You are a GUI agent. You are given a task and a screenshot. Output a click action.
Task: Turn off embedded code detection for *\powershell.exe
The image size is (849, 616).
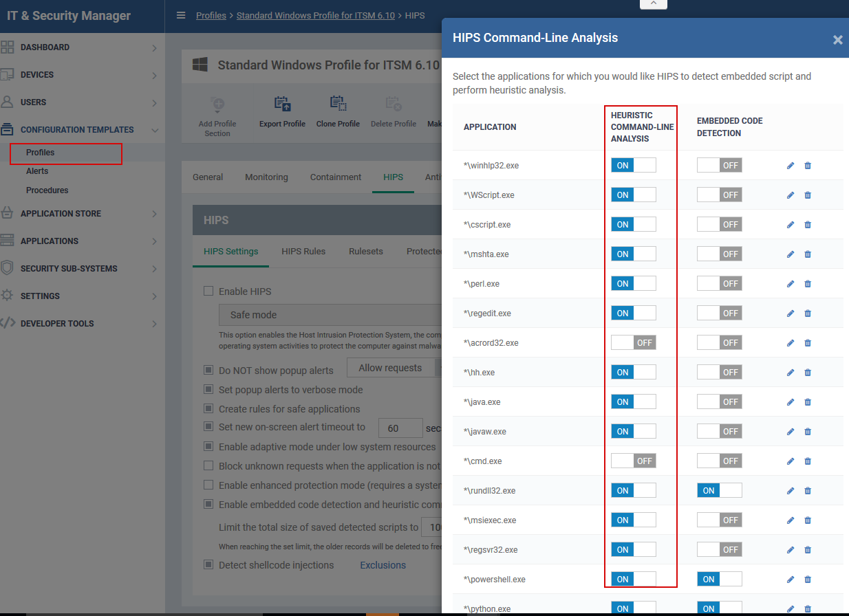point(720,579)
